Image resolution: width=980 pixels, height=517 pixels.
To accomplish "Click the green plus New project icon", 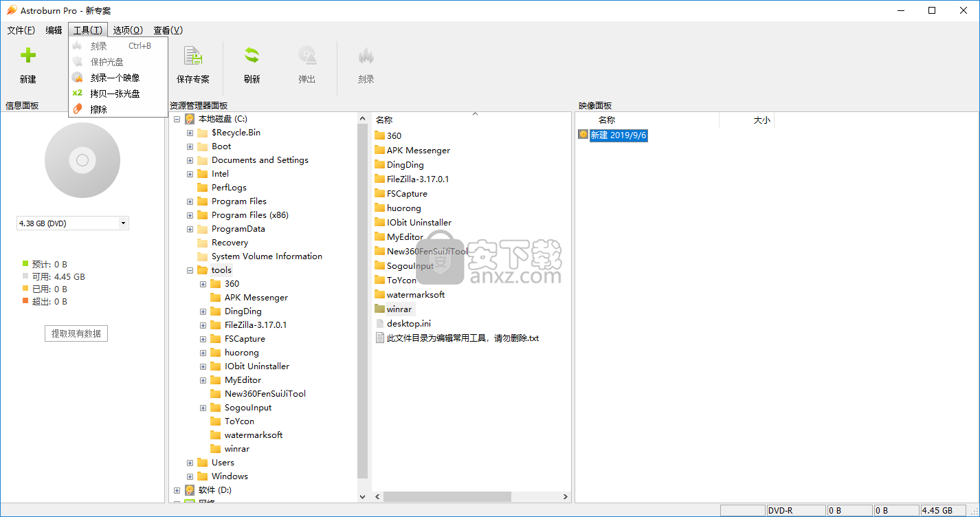I will pyautogui.click(x=27, y=56).
